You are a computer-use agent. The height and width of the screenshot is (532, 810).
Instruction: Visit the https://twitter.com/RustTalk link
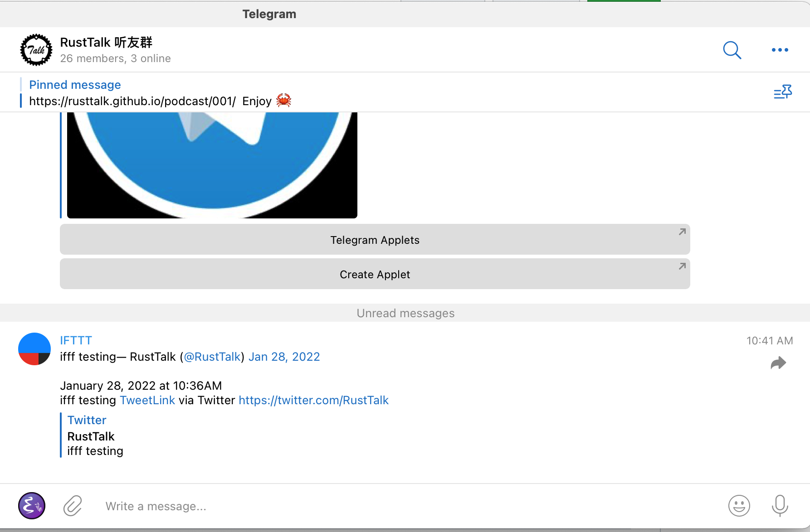tap(314, 400)
